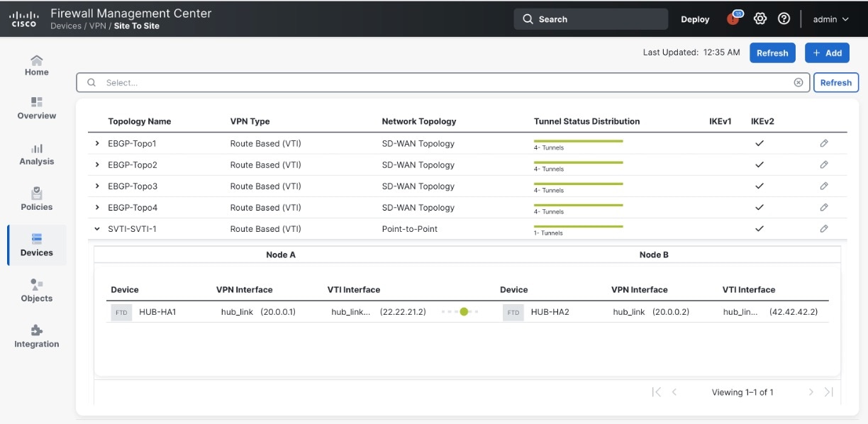Click the outlined Refresh button beside filter
868x424 pixels.
pyautogui.click(x=836, y=82)
